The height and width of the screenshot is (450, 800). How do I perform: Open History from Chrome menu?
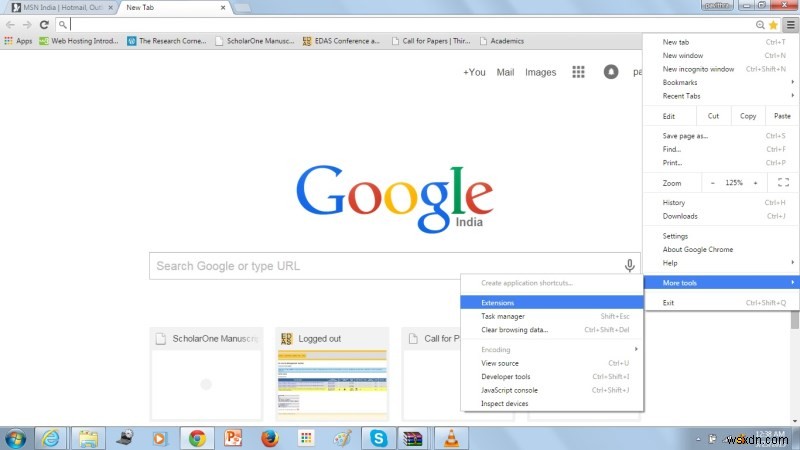click(x=721, y=203)
